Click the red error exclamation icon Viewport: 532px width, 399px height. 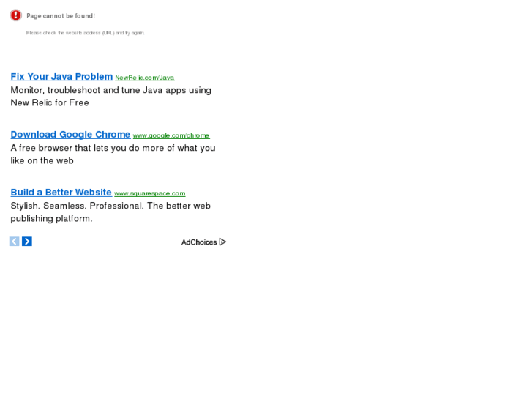(x=15, y=15)
